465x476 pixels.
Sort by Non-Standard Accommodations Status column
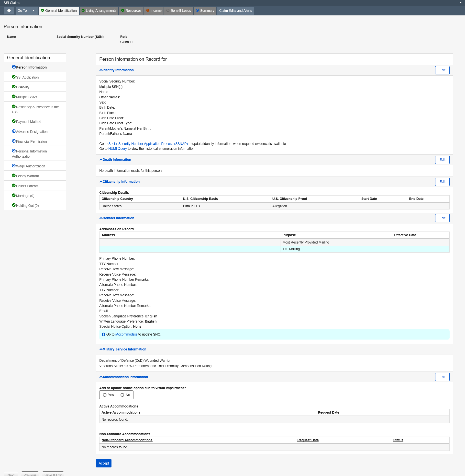click(398, 440)
